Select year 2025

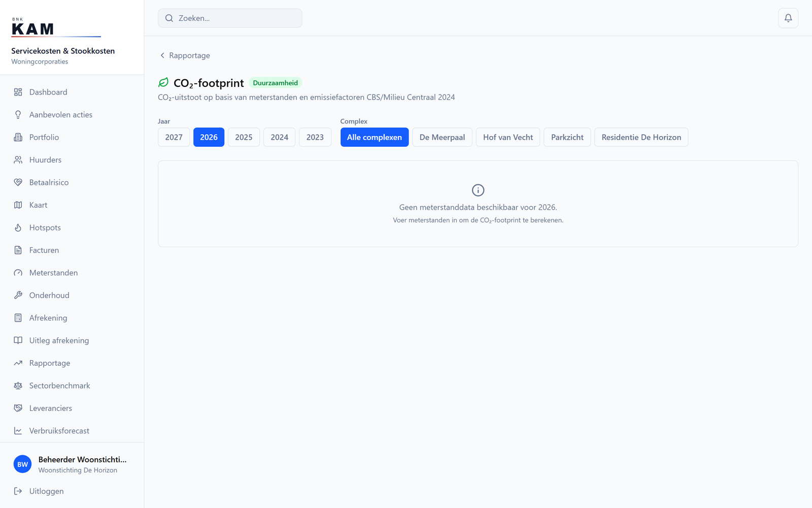tap(244, 137)
